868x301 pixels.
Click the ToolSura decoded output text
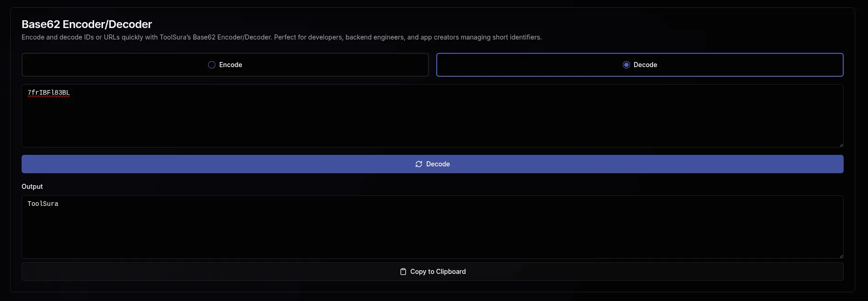pos(43,204)
